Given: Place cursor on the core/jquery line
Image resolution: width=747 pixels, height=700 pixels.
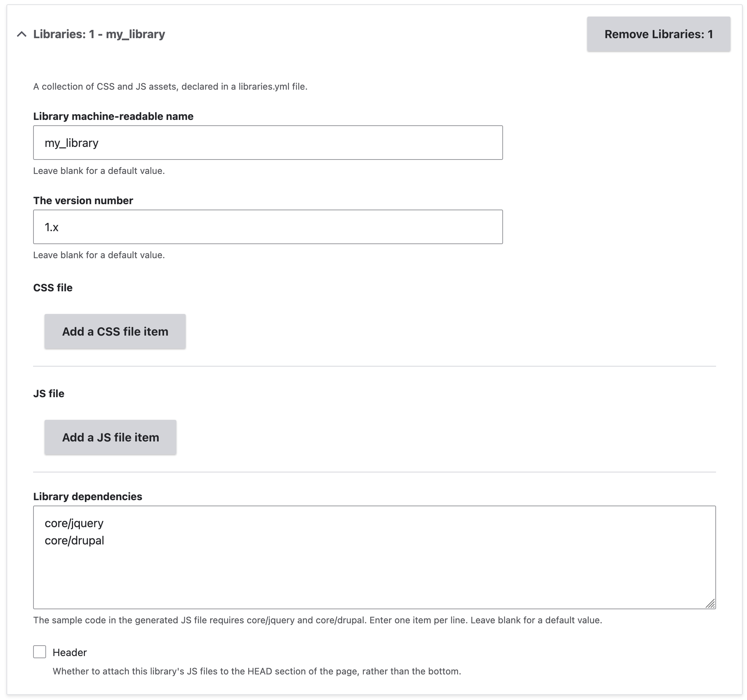Looking at the screenshot, I should 74,523.
